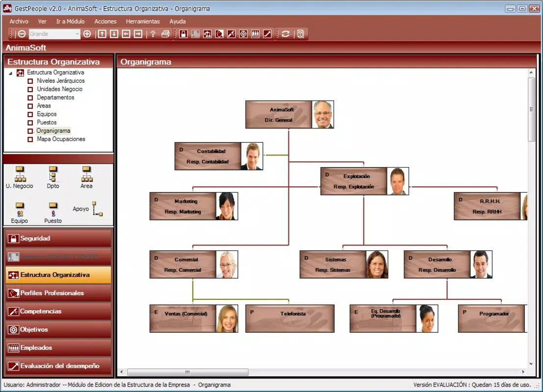Select the AnimaSoft Dir. General node
This screenshot has height=392, width=543.
coord(289,115)
